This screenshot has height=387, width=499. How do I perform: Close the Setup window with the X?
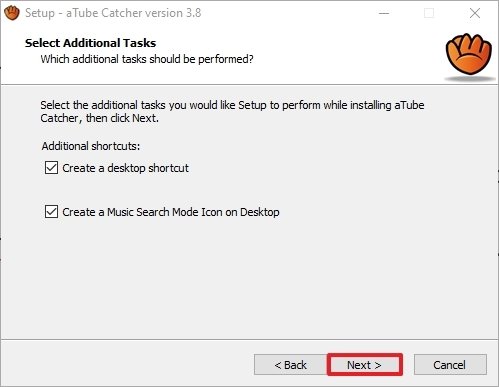pyautogui.click(x=475, y=13)
